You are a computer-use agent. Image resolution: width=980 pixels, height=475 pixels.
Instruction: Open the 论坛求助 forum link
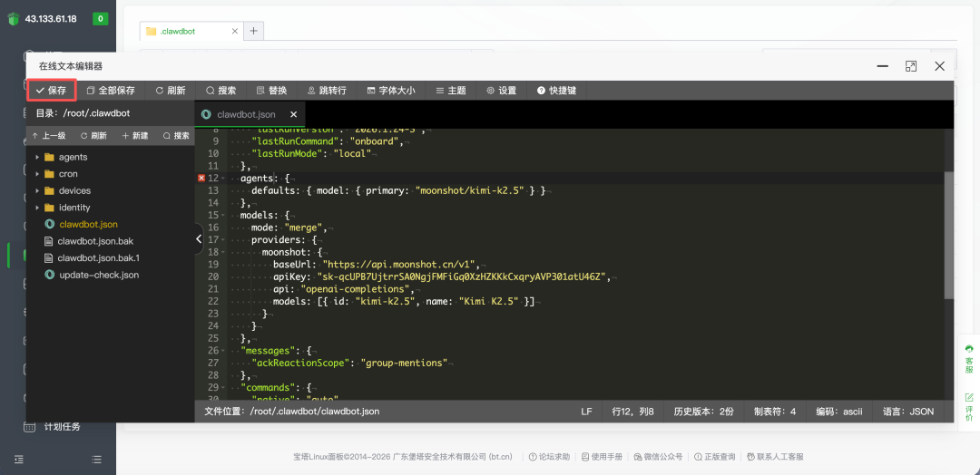click(549, 457)
